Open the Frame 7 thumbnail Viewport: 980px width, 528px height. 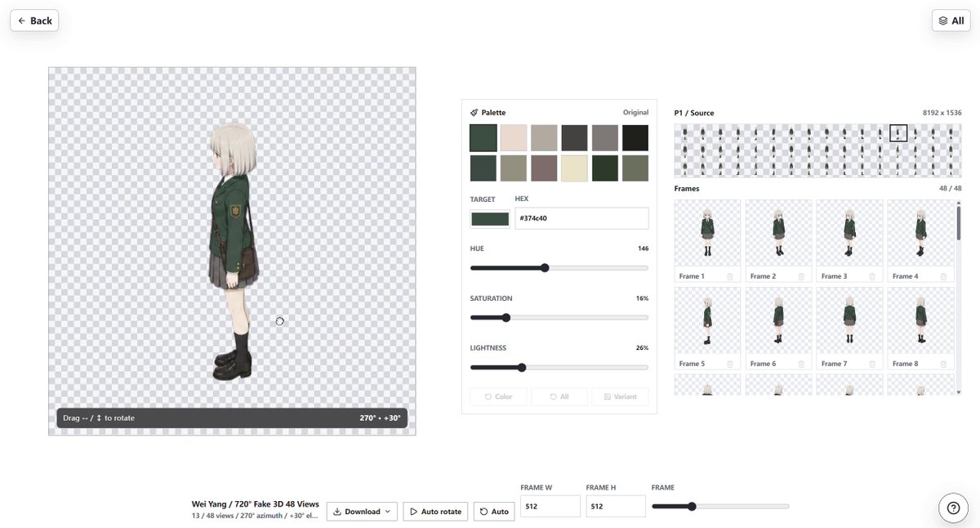[x=850, y=322]
